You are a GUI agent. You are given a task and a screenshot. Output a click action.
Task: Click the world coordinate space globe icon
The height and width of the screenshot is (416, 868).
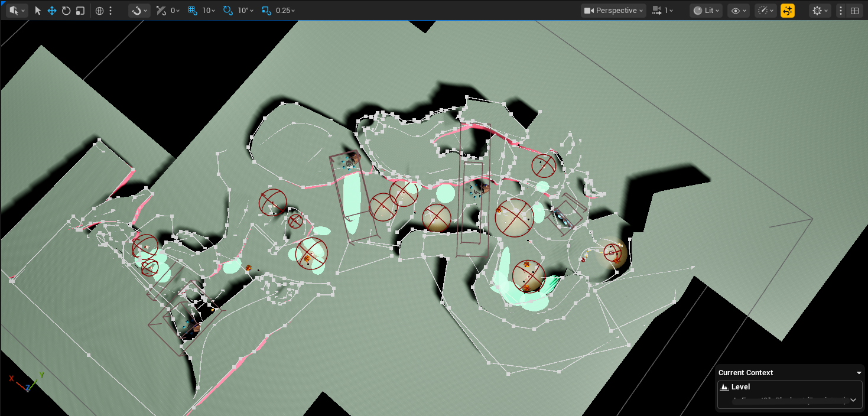(x=99, y=11)
